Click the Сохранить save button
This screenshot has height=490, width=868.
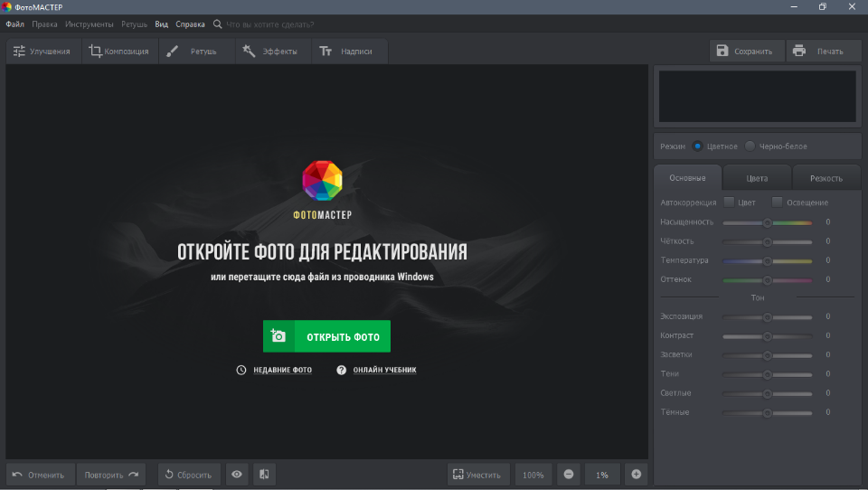746,52
